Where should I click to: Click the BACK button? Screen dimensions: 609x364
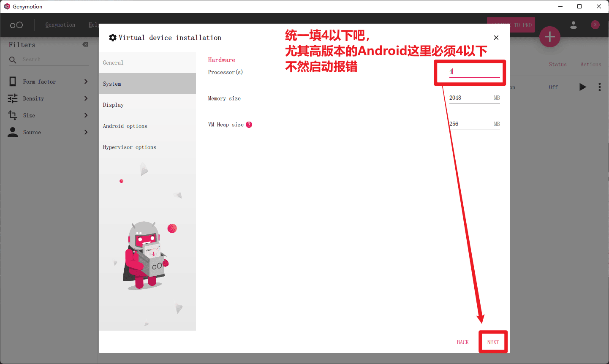tap(462, 342)
